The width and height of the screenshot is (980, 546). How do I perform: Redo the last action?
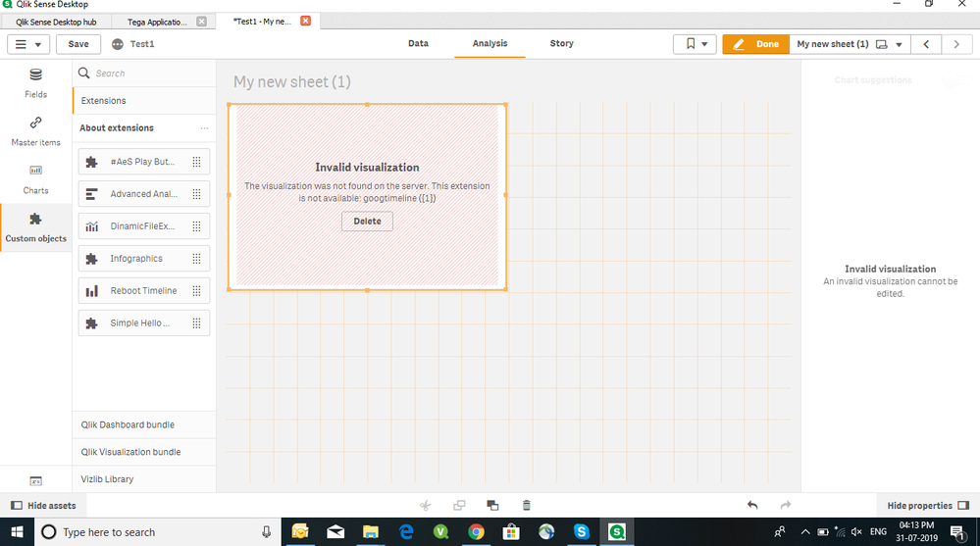click(x=786, y=505)
